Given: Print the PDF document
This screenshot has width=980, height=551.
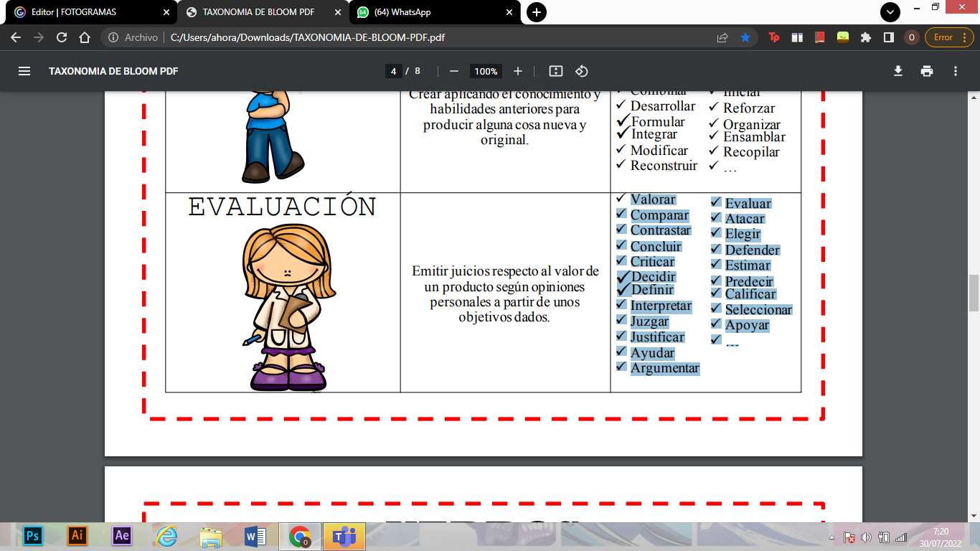Looking at the screenshot, I should click(927, 71).
